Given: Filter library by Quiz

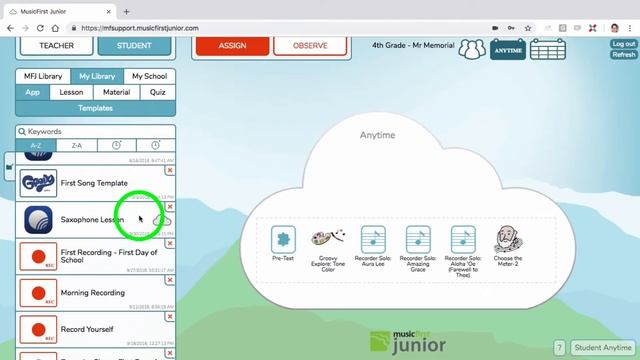Looking at the screenshot, I should click(158, 92).
